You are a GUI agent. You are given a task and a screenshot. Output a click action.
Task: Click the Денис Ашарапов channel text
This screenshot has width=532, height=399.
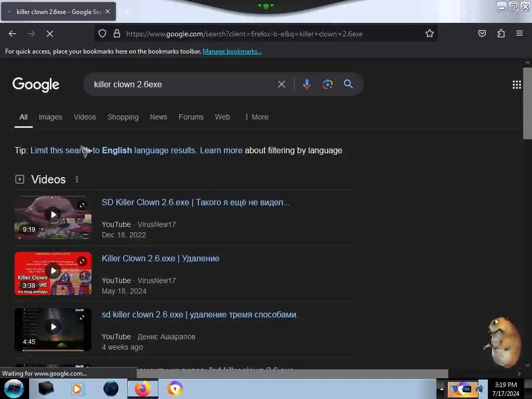pos(166,337)
